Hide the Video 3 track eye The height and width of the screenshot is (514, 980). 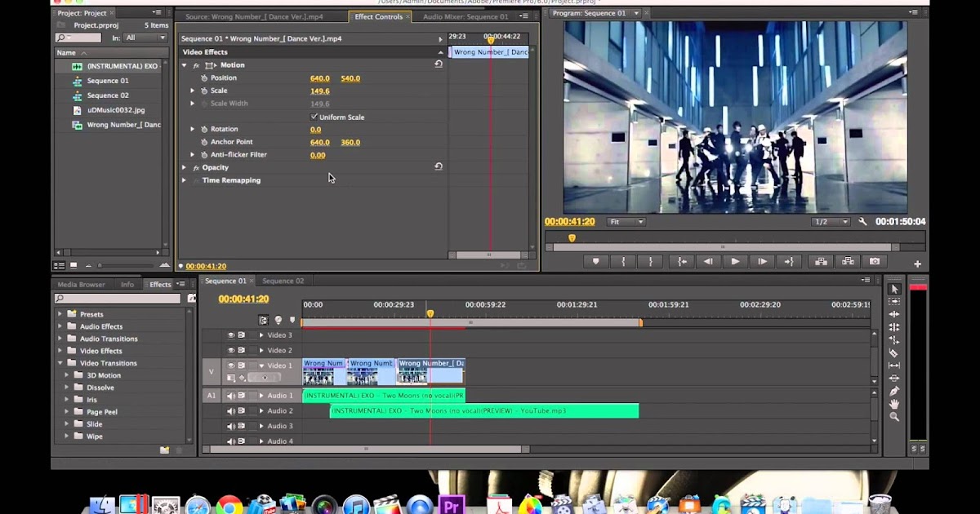[x=231, y=335]
